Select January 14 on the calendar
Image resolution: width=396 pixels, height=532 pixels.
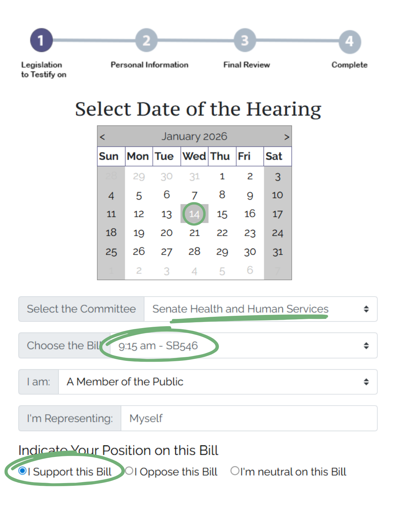194,214
